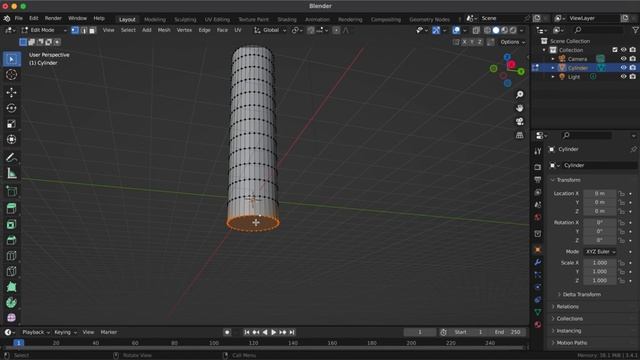The height and width of the screenshot is (360, 640).
Task: Select the Loop Cut tool
Action: (x=11, y=256)
